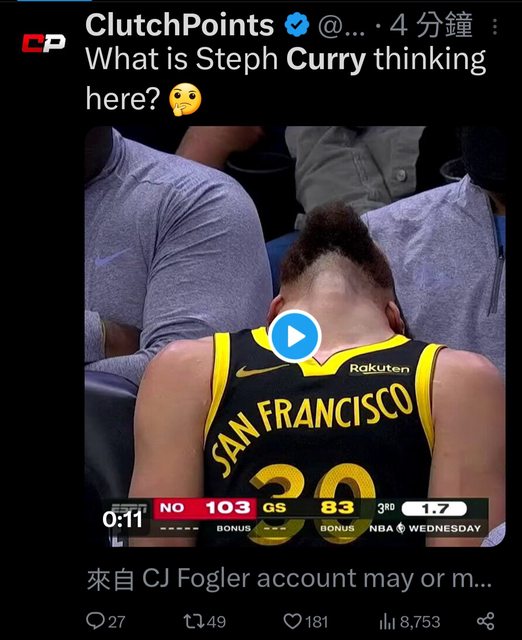Screen dimensions: 522x640
Task: Open the CJ Fogler source attribution
Action: pyautogui.click(x=289, y=579)
